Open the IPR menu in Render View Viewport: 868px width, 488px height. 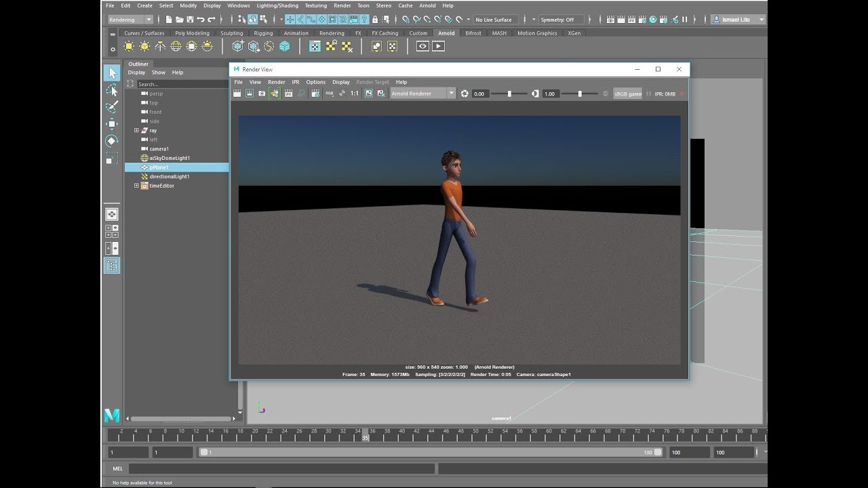(x=296, y=82)
